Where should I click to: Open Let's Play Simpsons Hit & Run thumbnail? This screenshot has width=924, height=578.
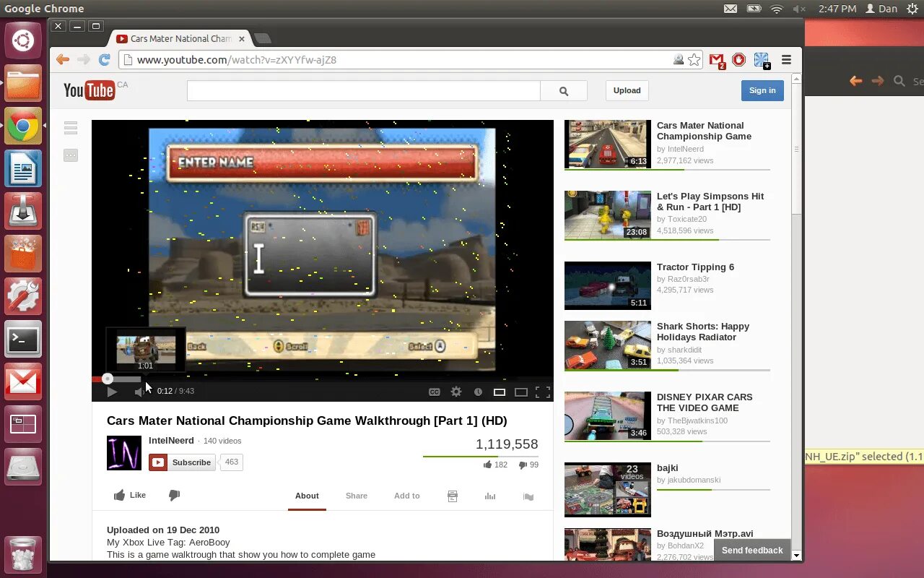(x=608, y=215)
